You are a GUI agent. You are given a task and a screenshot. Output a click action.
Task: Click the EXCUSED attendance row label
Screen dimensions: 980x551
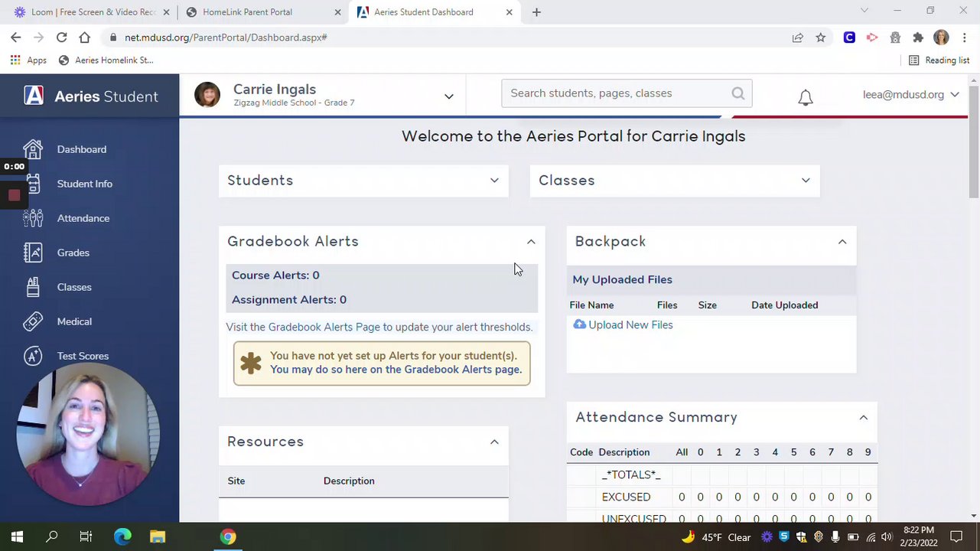(626, 497)
